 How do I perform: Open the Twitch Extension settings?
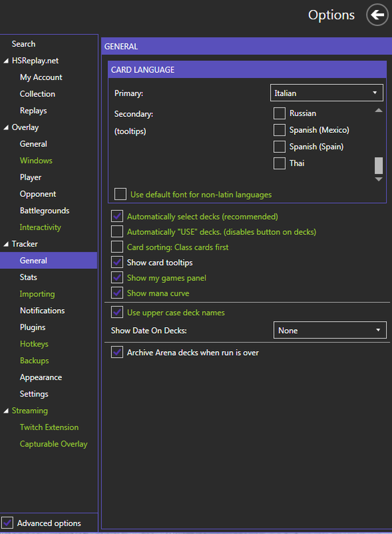pos(49,427)
